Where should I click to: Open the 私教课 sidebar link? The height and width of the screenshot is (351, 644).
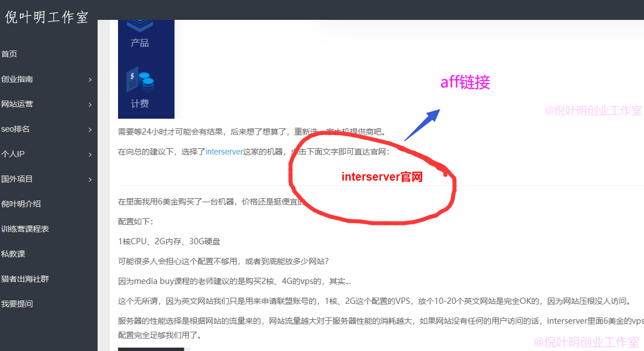13,254
